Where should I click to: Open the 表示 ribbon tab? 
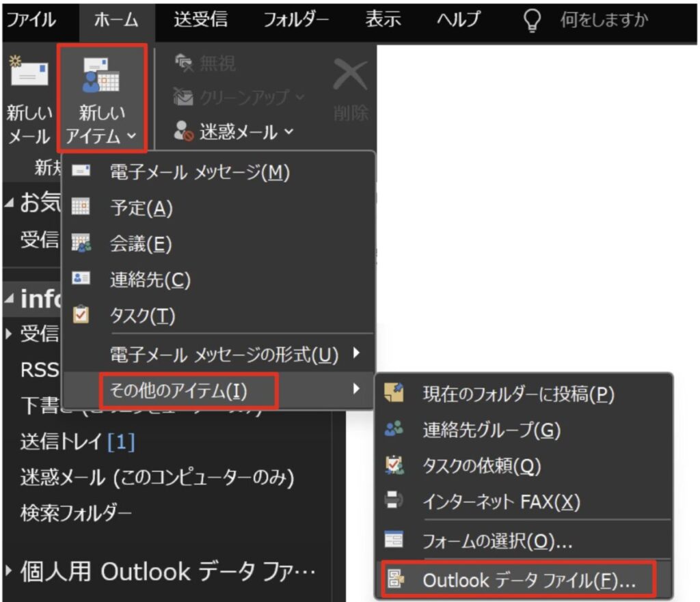(382, 20)
